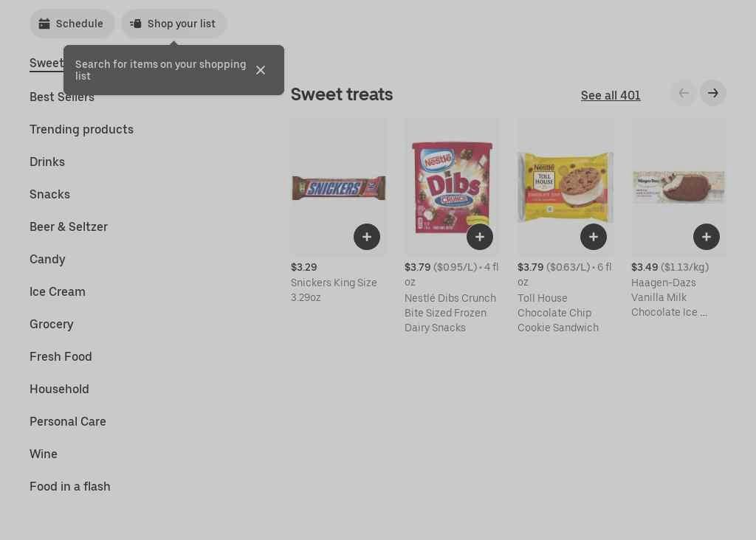
Task: Open the Schedule option
Action: [x=72, y=24]
